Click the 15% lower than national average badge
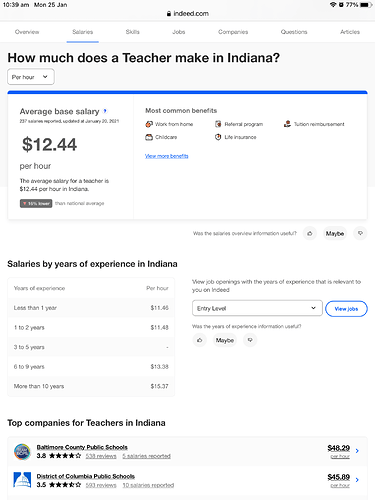Viewport: 375px width, 500px height. tap(36, 203)
